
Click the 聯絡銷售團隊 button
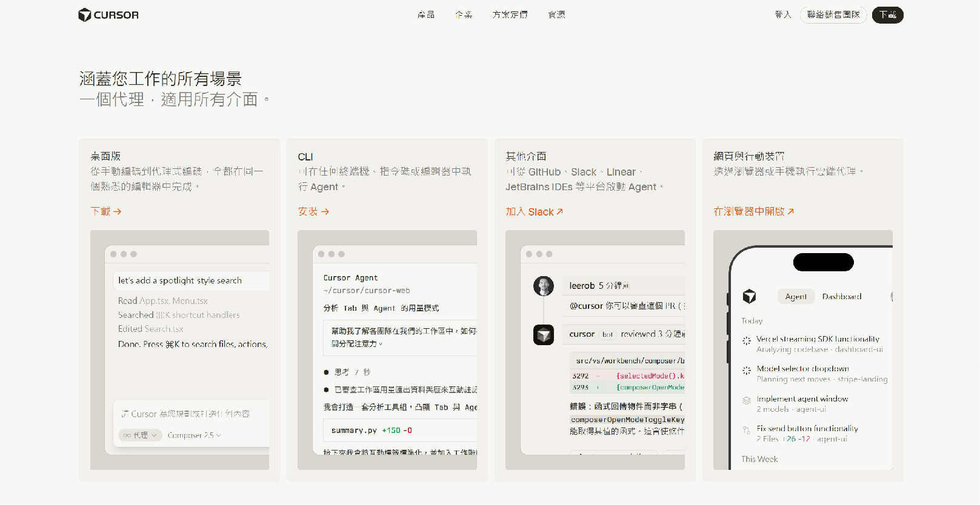tap(833, 15)
